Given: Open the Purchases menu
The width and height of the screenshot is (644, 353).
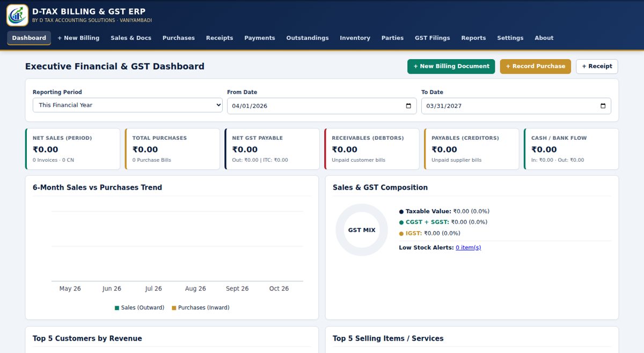Looking at the screenshot, I should coord(179,38).
